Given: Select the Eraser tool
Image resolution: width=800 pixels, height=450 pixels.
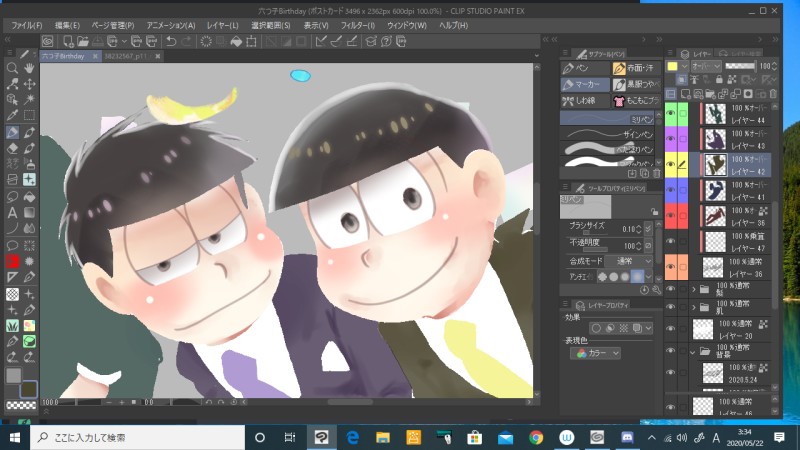Looking at the screenshot, I should [x=12, y=148].
